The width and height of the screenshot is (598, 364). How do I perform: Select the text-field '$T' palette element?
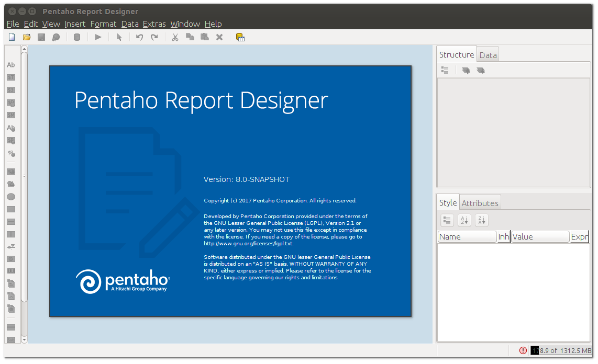11,77
